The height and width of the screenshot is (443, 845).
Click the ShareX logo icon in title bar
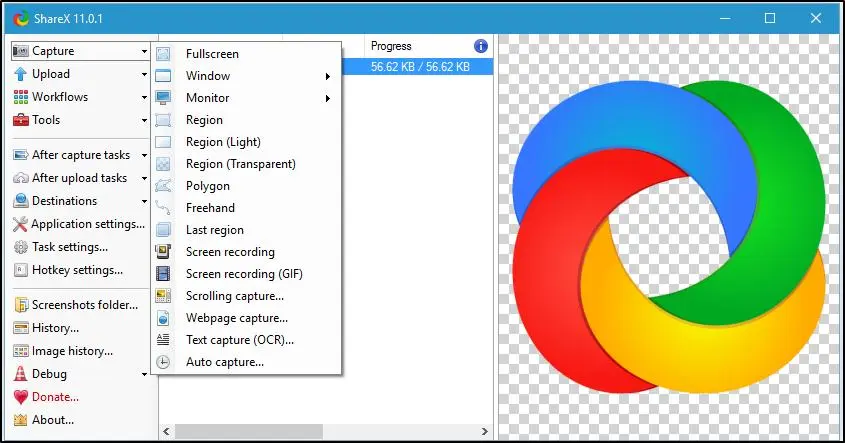point(21,18)
